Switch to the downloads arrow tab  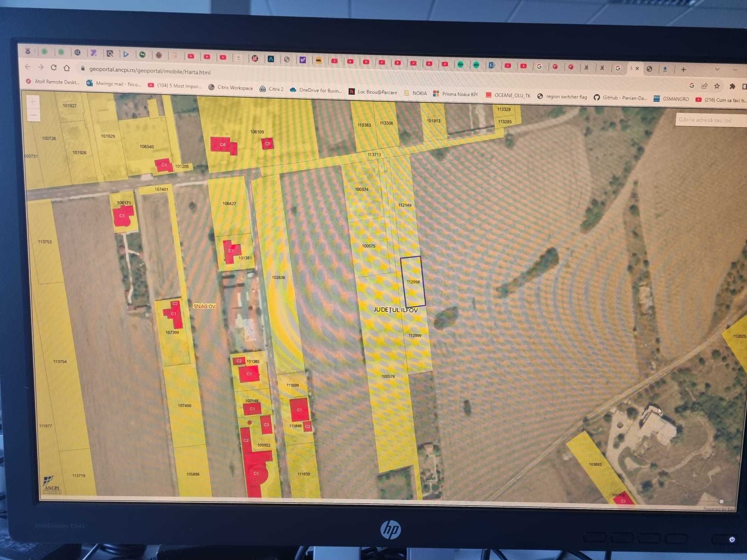665,69
